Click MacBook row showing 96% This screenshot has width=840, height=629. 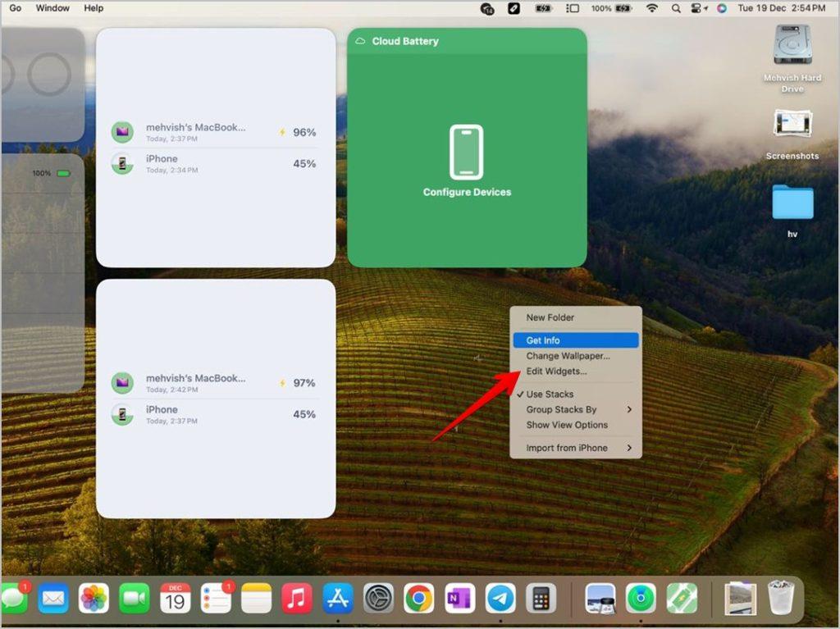[214, 132]
